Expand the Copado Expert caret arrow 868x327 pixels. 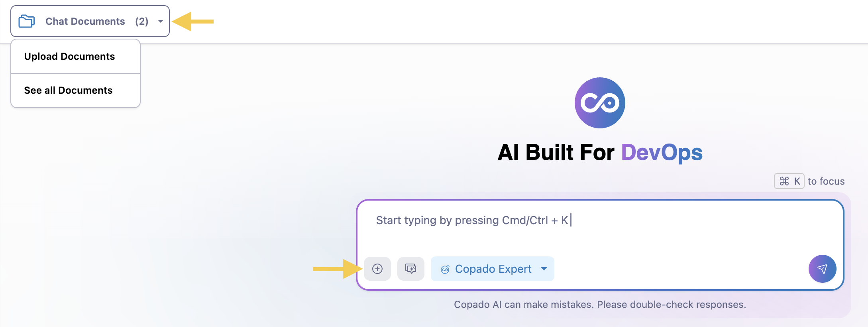[544, 269]
